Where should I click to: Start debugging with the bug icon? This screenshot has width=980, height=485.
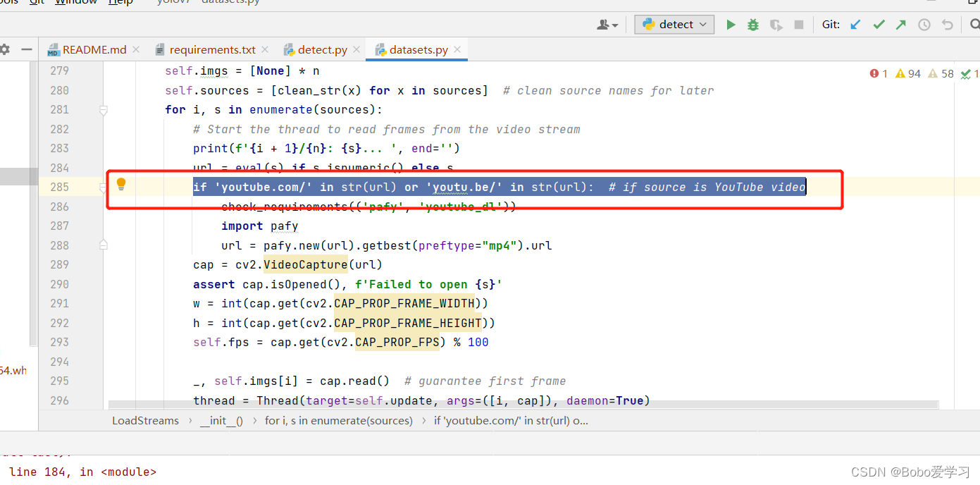(752, 24)
